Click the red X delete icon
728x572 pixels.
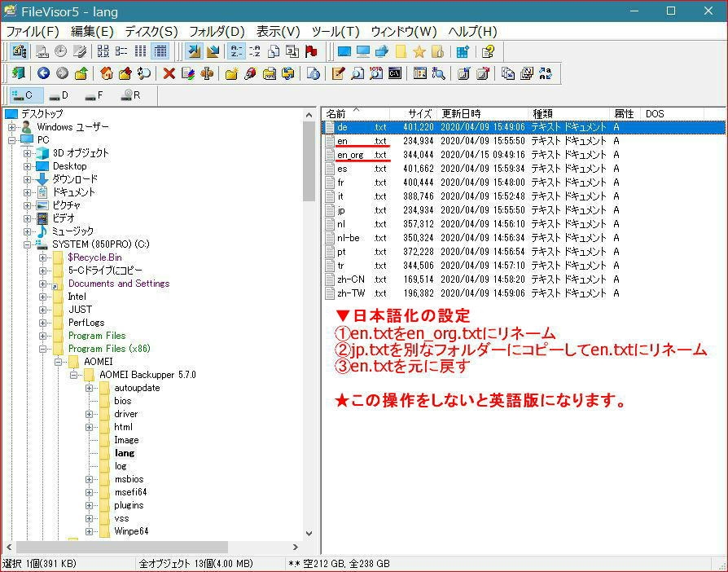(169, 73)
